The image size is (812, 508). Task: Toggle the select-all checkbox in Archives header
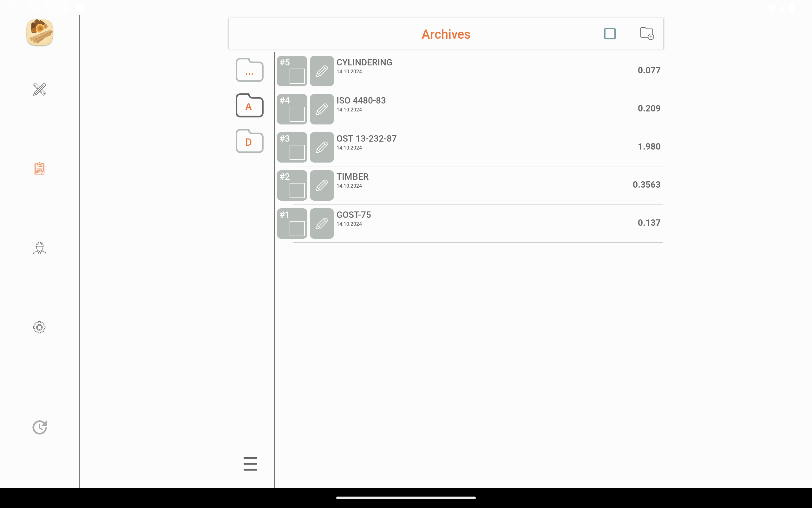click(610, 34)
